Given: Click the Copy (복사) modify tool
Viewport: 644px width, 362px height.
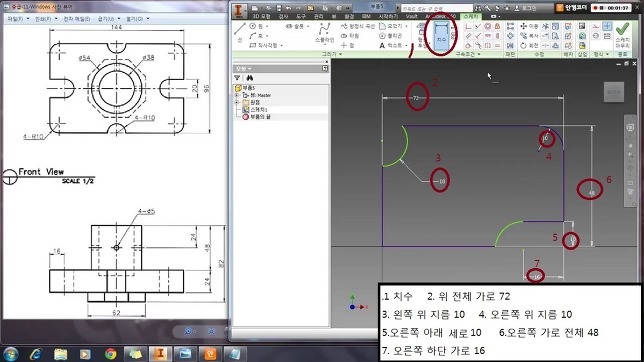Looking at the screenshot, I should tap(529, 36).
